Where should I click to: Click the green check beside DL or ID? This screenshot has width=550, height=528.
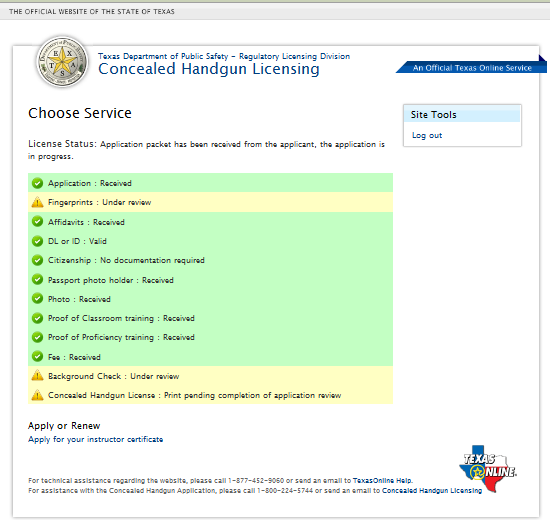click(37, 241)
